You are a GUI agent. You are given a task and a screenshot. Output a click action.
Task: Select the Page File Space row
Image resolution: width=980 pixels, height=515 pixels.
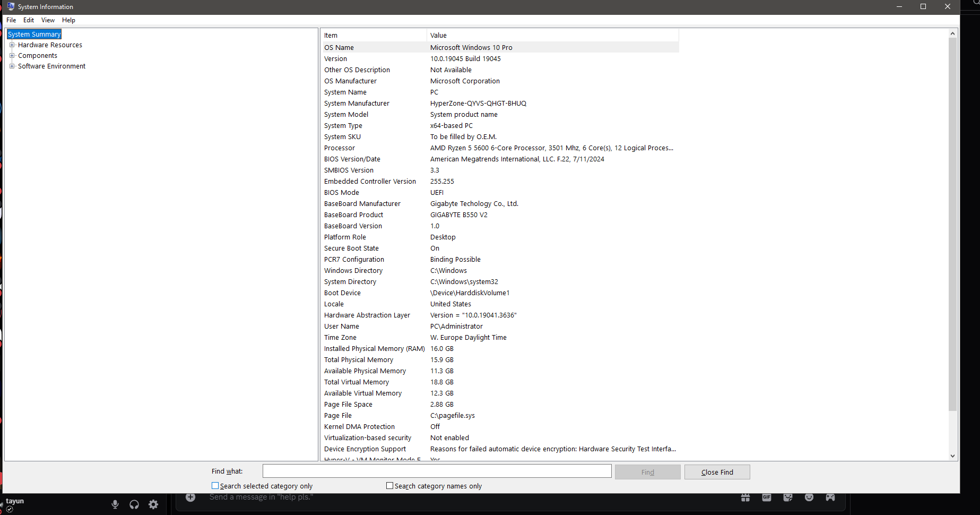click(500, 405)
